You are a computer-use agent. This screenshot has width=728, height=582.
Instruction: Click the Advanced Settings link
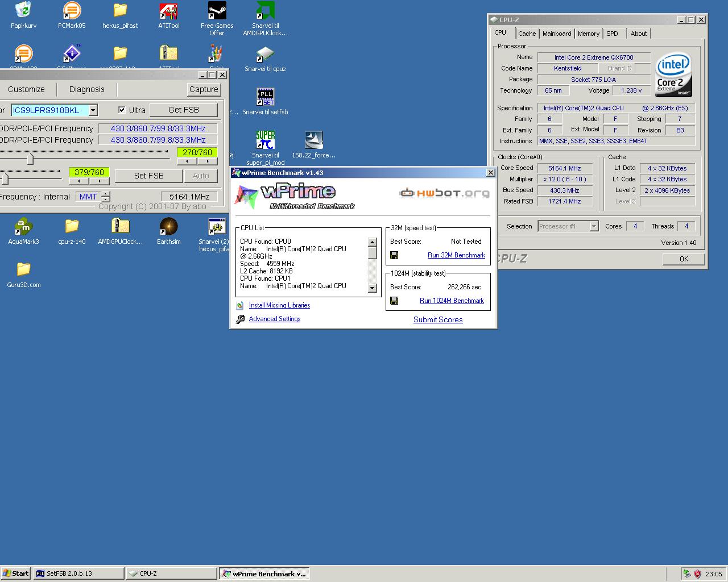pos(275,319)
